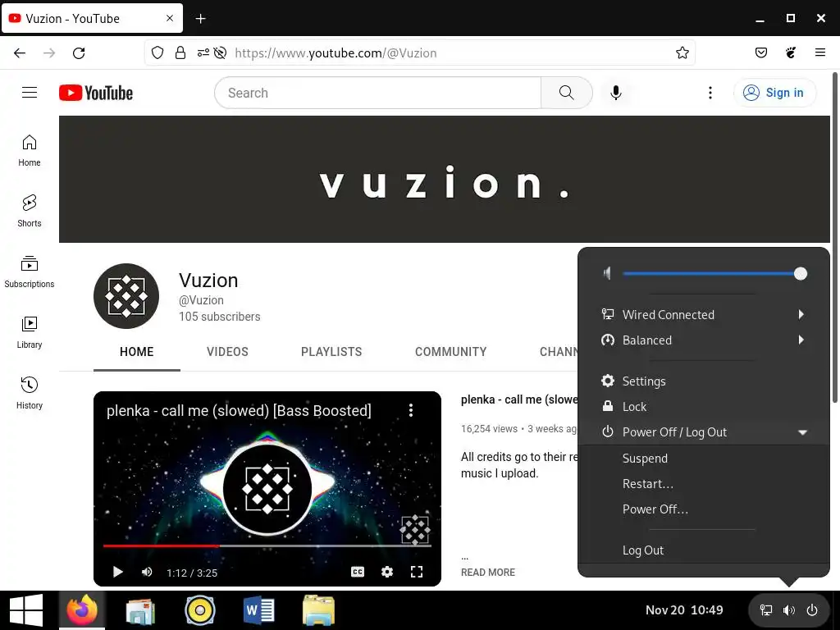Expand Wired Connected submenu
Screen dimensions: 840x630
pyautogui.click(x=703, y=314)
